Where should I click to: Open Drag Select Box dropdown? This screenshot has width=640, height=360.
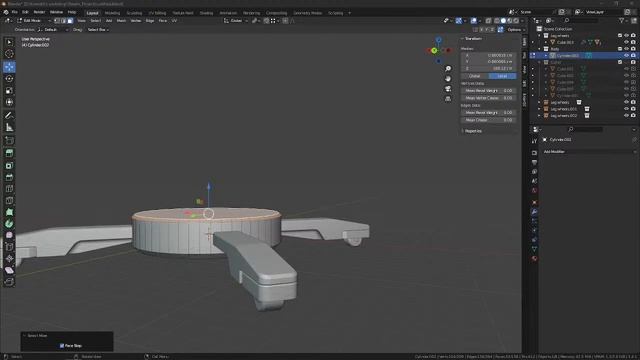point(98,30)
